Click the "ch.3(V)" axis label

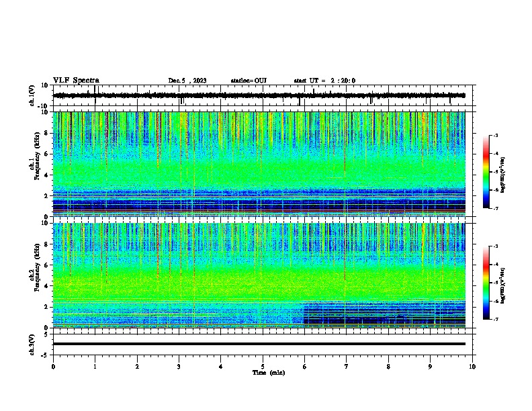click(32, 345)
